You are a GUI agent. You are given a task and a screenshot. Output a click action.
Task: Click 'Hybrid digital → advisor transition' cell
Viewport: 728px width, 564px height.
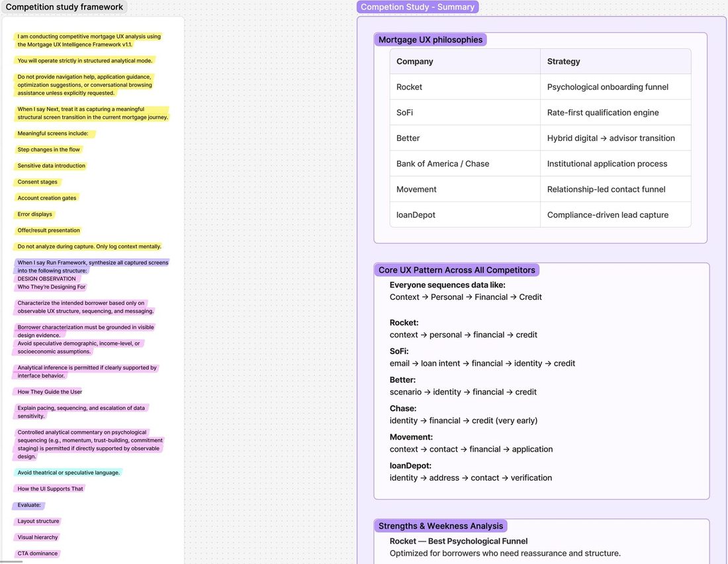tap(615, 138)
